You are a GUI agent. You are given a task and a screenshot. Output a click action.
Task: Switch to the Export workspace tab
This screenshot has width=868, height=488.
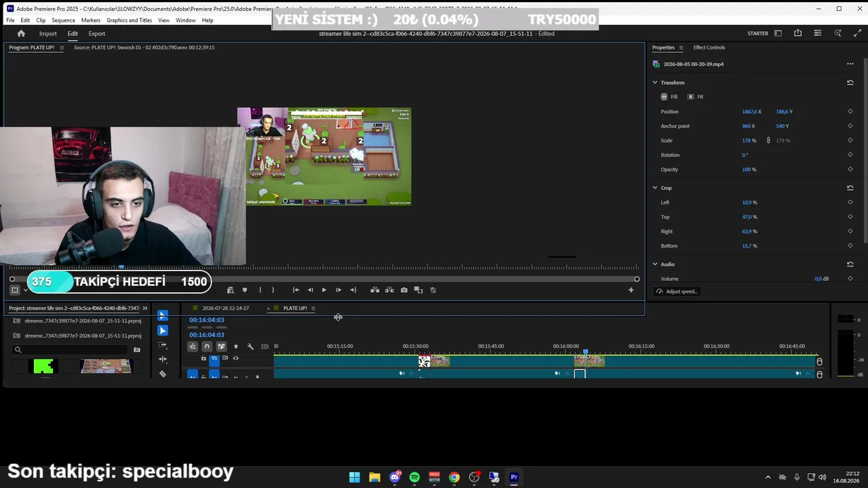(97, 34)
